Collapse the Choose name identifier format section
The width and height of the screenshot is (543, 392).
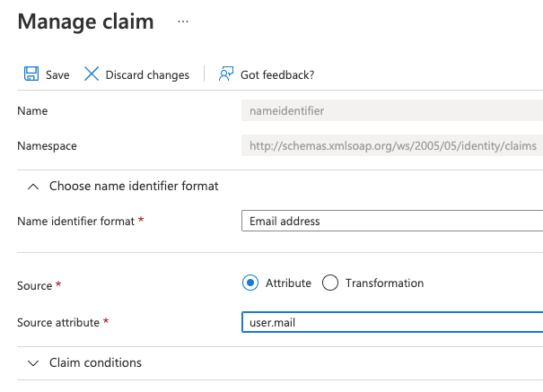point(134,186)
